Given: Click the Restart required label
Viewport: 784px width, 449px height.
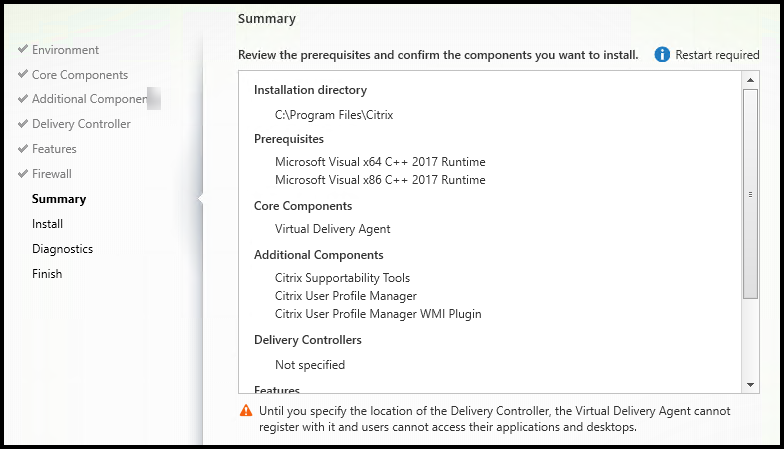Looking at the screenshot, I should coord(717,55).
